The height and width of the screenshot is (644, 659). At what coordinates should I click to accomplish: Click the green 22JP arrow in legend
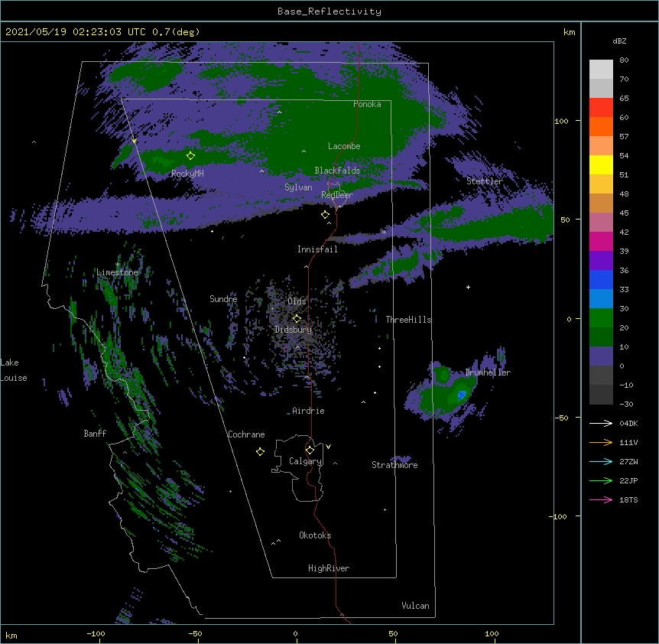[601, 480]
